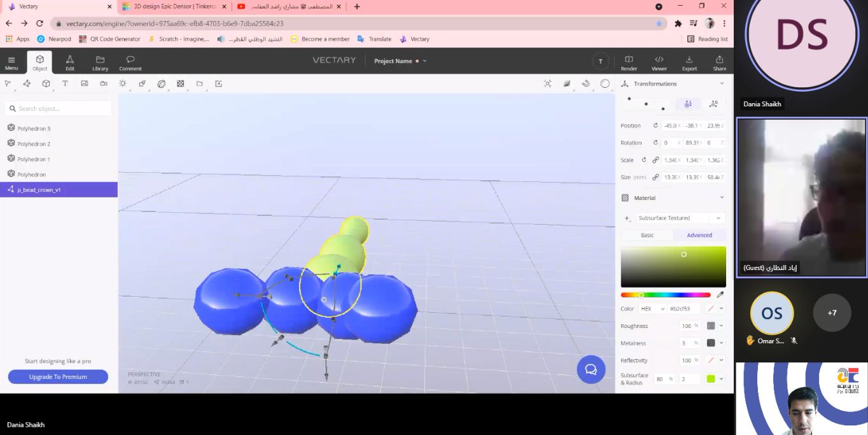Add a primitive cube object
Screen dimensions: 868x435
click(46, 83)
